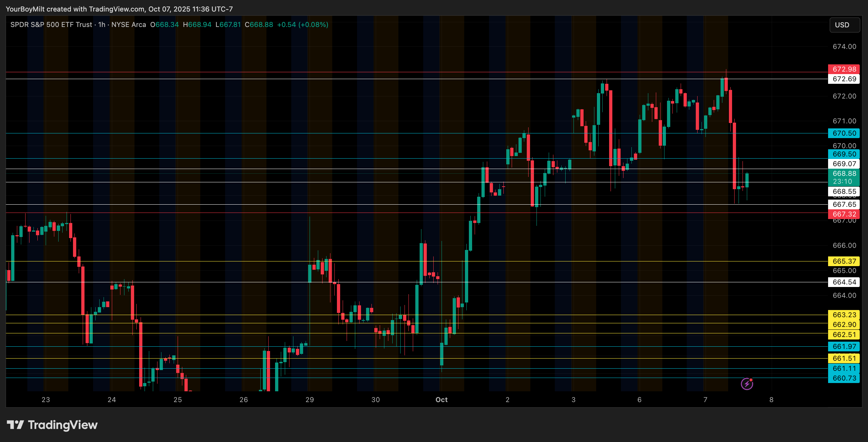Select date 29 on the time axis
The image size is (868, 442).
pos(310,400)
